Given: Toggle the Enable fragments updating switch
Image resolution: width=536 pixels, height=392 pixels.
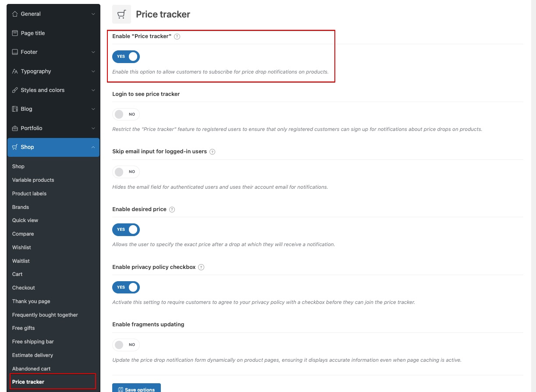Looking at the screenshot, I should point(126,345).
